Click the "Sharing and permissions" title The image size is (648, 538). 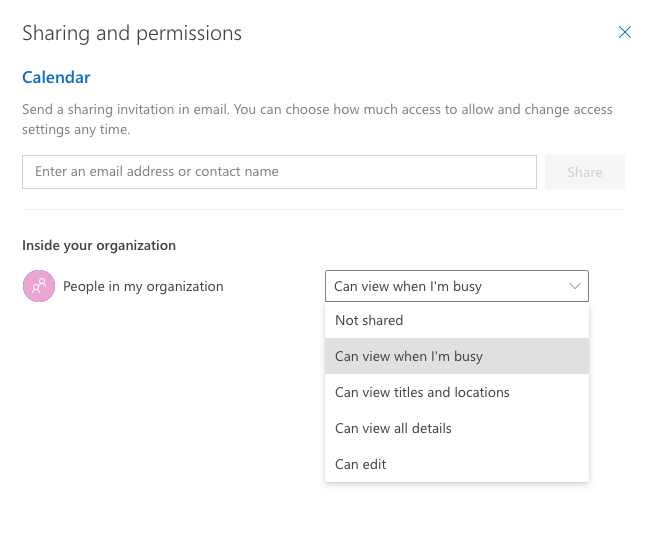tap(132, 33)
